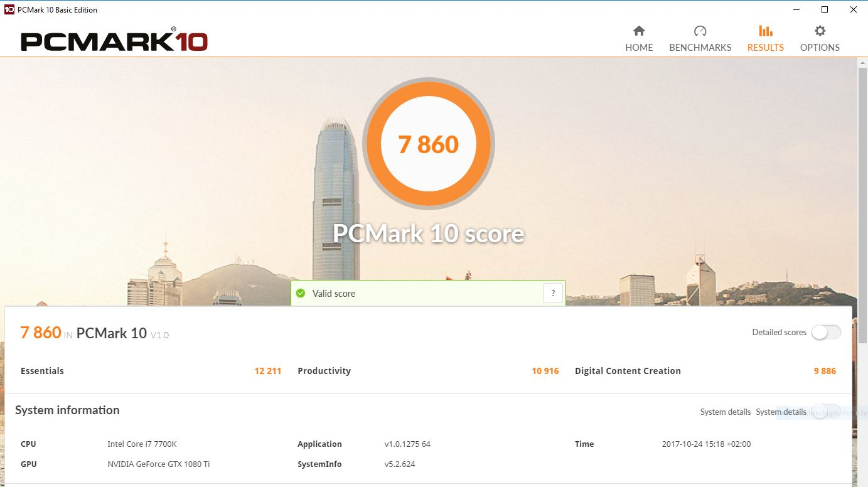Click the SystemInfo version v5.2.624
Screen dimensions: 868x487
click(399, 464)
